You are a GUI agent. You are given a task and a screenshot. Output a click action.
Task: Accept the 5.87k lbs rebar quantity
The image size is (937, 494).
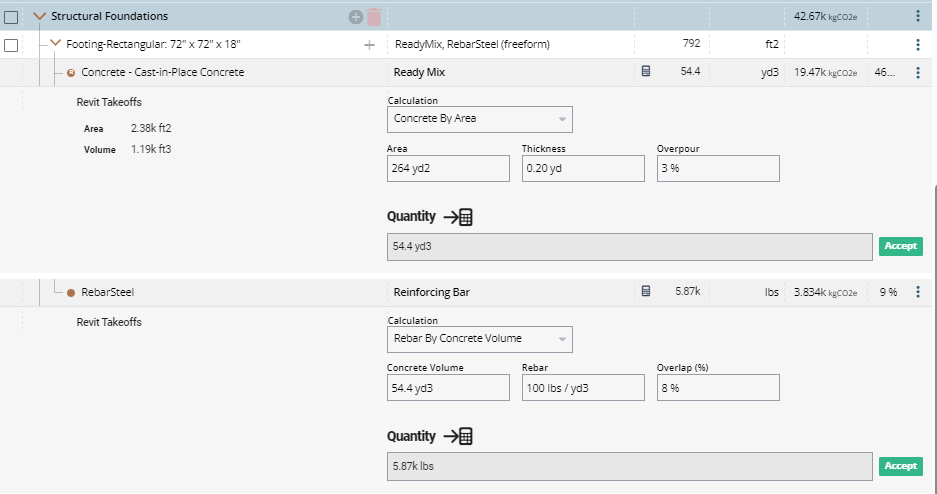pos(900,466)
